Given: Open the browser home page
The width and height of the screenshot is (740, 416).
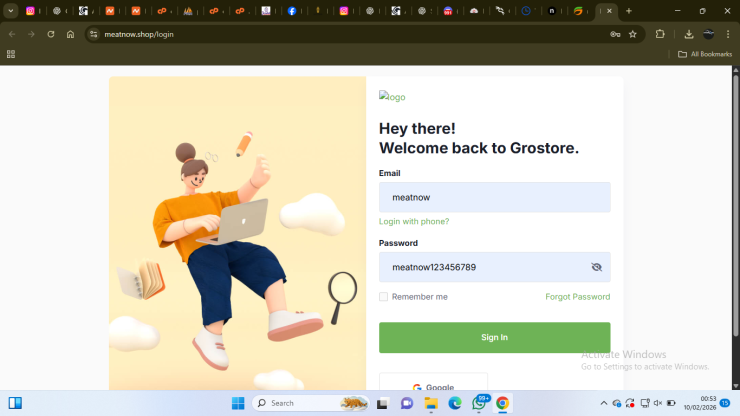Looking at the screenshot, I should point(70,34).
